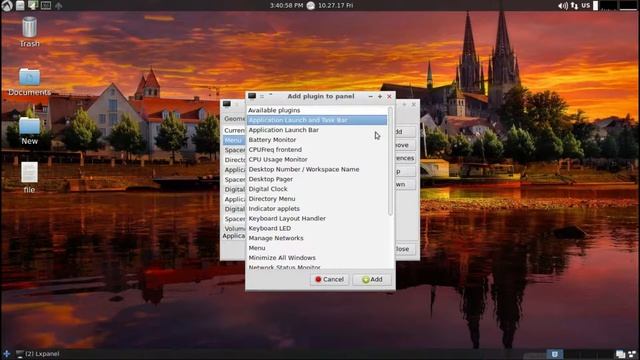Click the Geometry tab in background preferences window
640x360 pixels.
pos(234,119)
